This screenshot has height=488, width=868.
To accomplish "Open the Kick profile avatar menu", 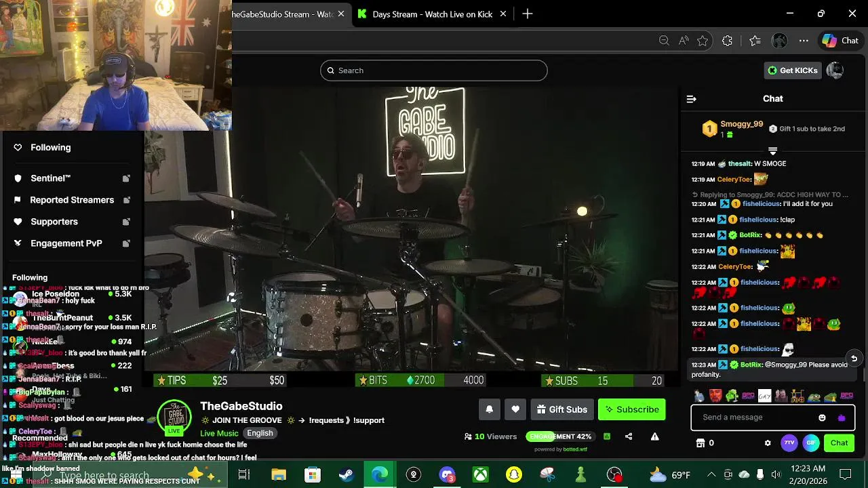I will click(835, 70).
